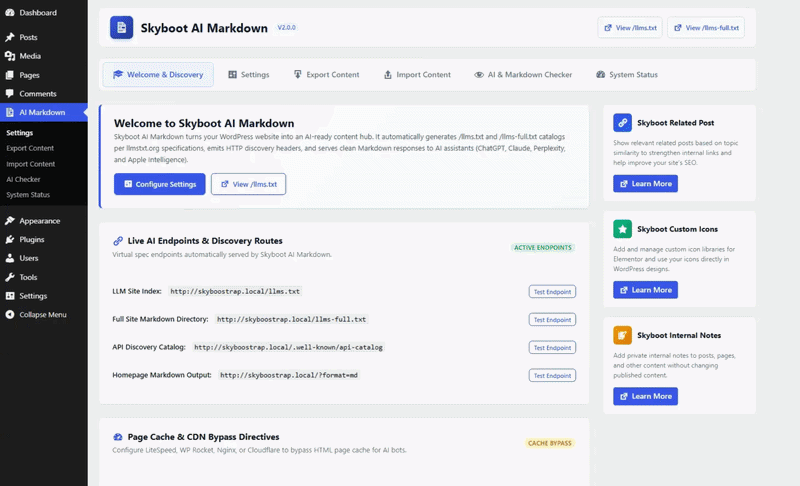The height and width of the screenshot is (486, 800).
Task: Click the Page Cache section gauge icon
Action: pyautogui.click(x=118, y=437)
